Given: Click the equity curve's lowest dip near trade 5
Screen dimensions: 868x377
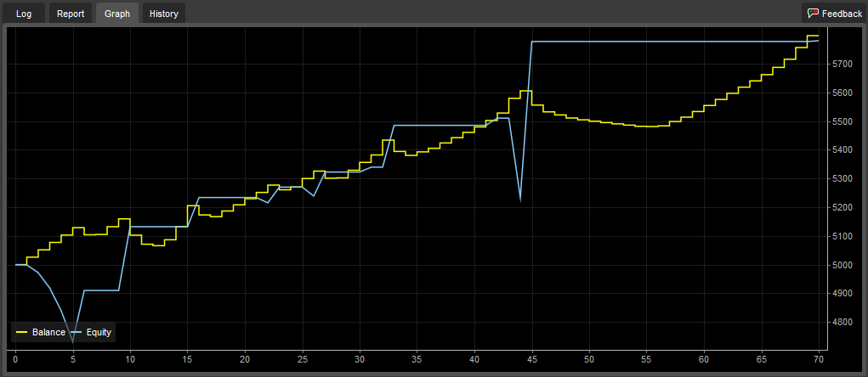Looking at the screenshot, I should coord(72,342).
